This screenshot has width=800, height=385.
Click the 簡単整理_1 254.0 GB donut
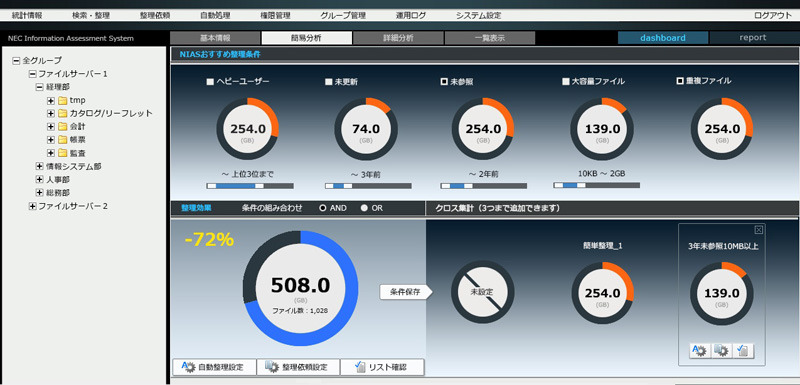click(603, 294)
